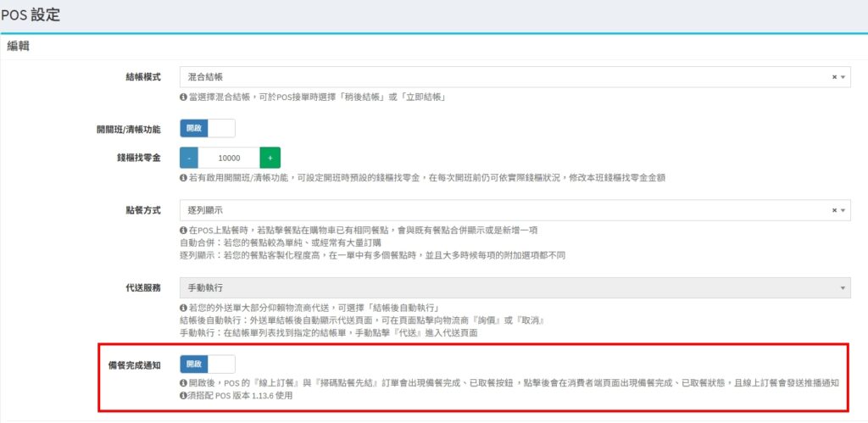868x423 pixels.
Task: Increase 錢櫃找零金 with the green plus button
Action: 270,158
